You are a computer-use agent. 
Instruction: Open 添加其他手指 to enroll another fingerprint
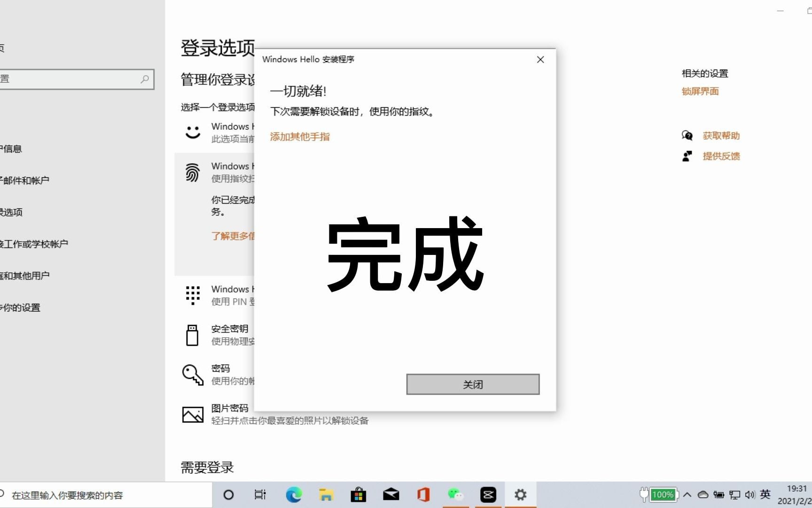click(299, 136)
